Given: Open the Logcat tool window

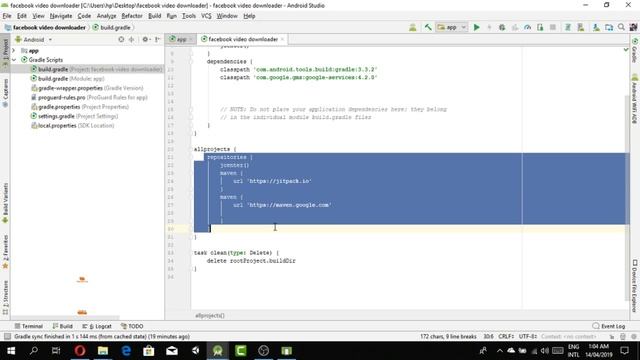Looking at the screenshot, I should click(x=97, y=326).
